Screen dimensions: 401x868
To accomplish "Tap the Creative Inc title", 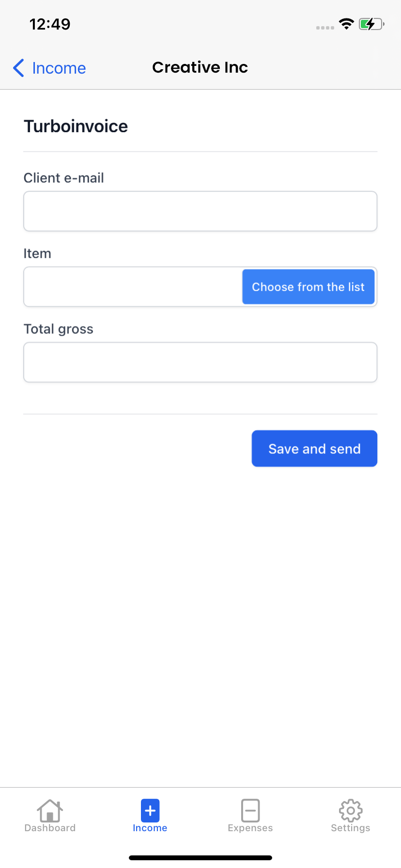I will (200, 67).
